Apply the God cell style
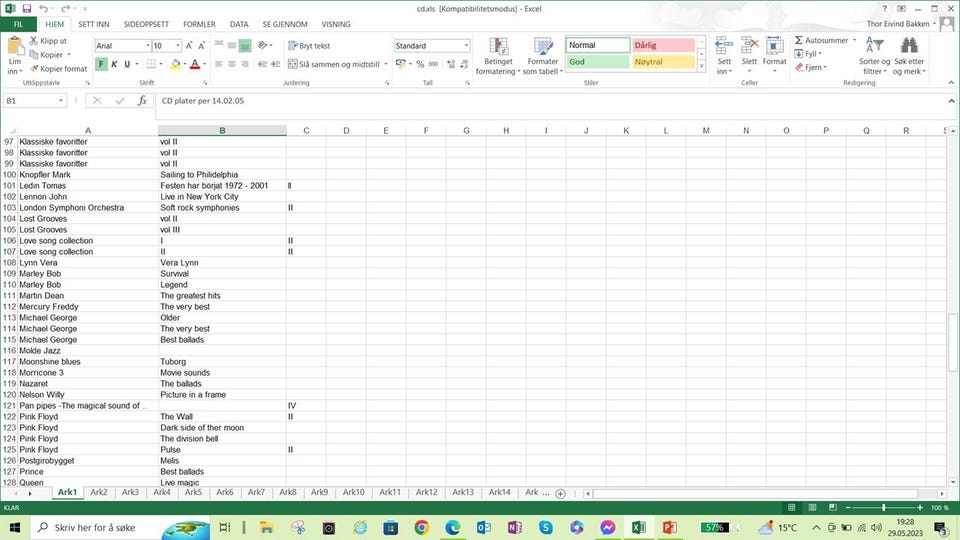Screen dimensions: 960x540 tap(598, 62)
